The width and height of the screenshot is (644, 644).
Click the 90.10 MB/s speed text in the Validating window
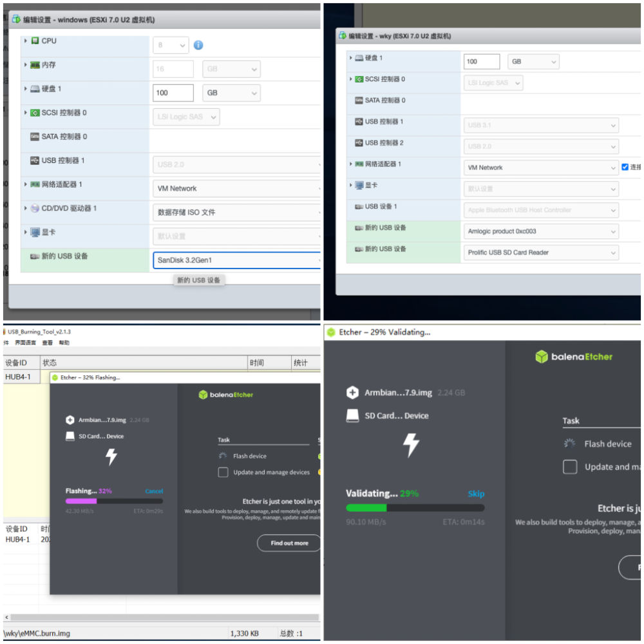click(366, 522)
